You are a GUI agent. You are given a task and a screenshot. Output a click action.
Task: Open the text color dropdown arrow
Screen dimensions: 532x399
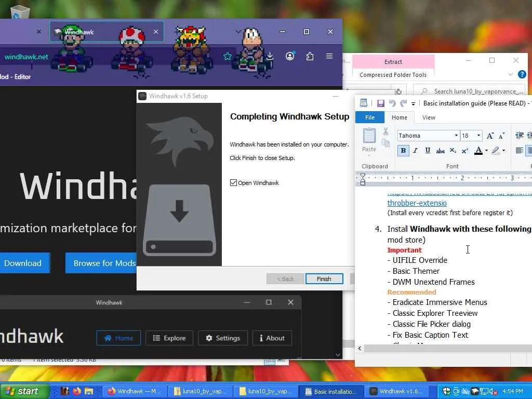point(486,151)
